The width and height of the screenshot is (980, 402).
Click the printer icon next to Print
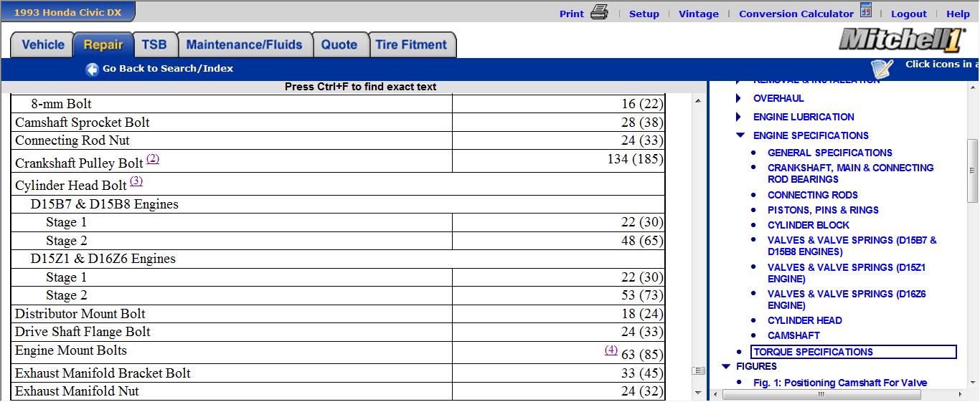[x=599, y=12]
